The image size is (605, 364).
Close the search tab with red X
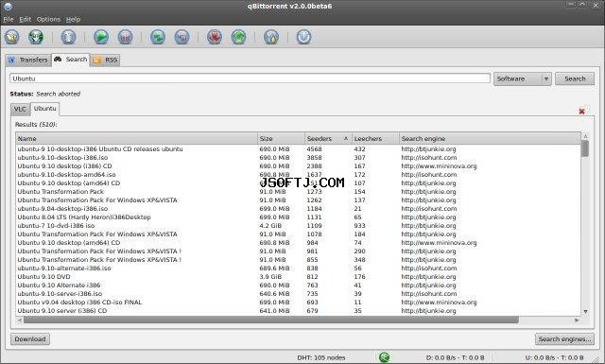point(582,112)
